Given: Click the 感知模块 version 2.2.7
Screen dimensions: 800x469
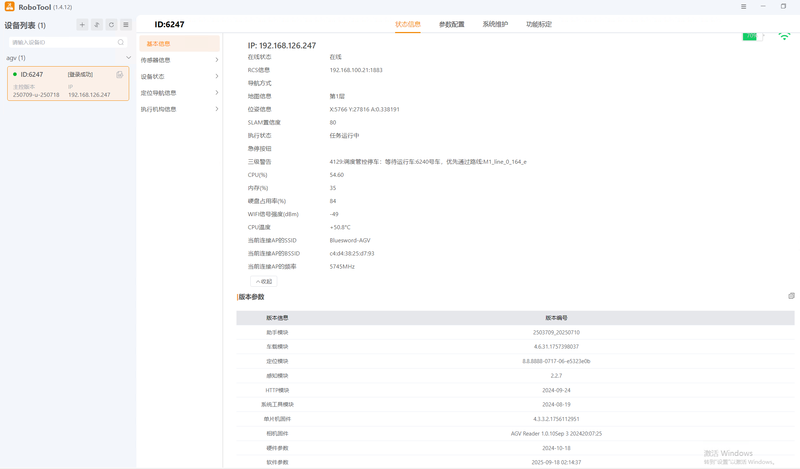Looking at the screenshot, I should 556,376.
